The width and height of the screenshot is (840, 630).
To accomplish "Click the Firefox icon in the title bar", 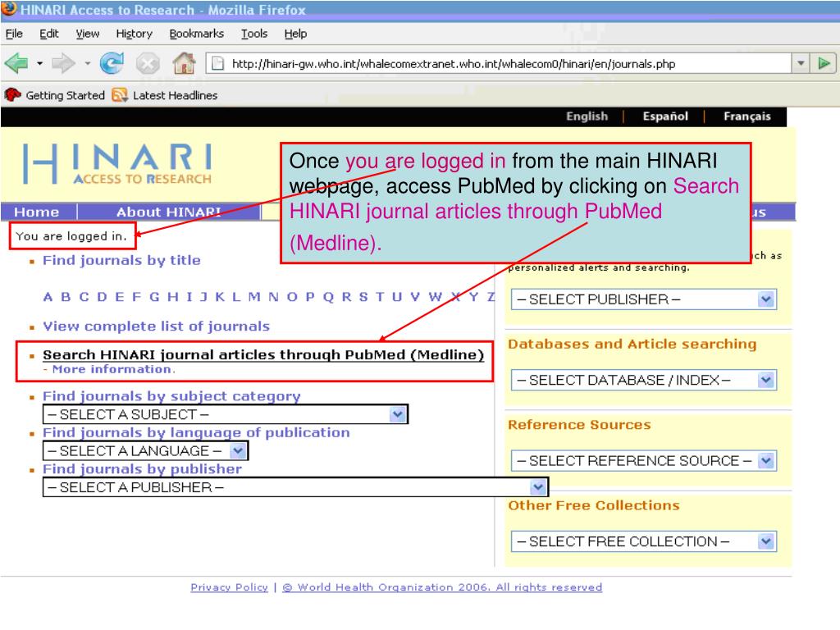I will [9, 9].
